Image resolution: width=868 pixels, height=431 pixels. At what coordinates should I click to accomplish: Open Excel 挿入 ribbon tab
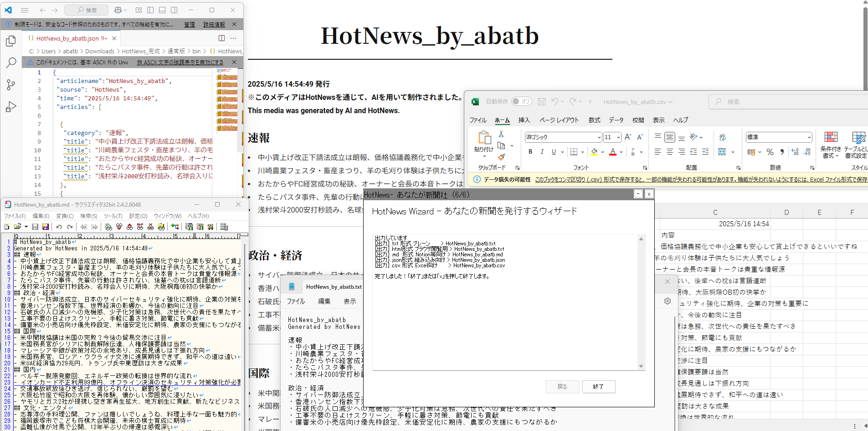524,120
